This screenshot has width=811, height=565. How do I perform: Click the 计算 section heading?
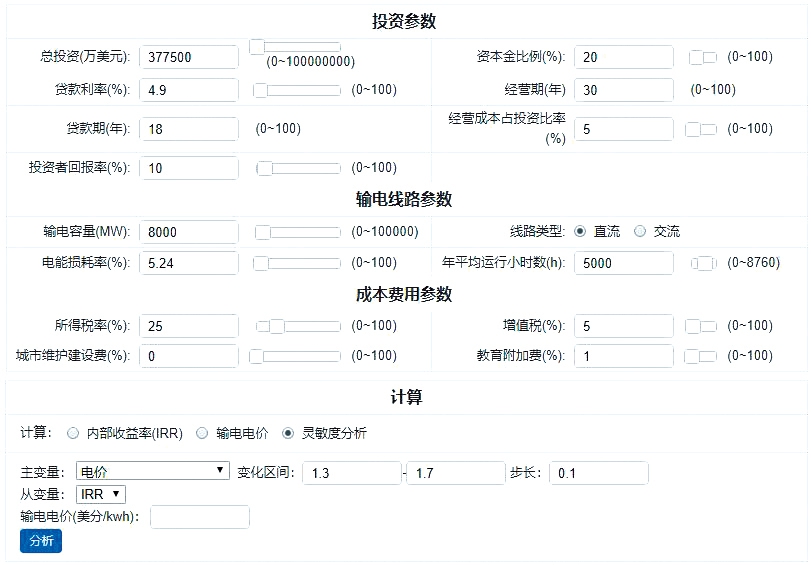click(407, 397)
